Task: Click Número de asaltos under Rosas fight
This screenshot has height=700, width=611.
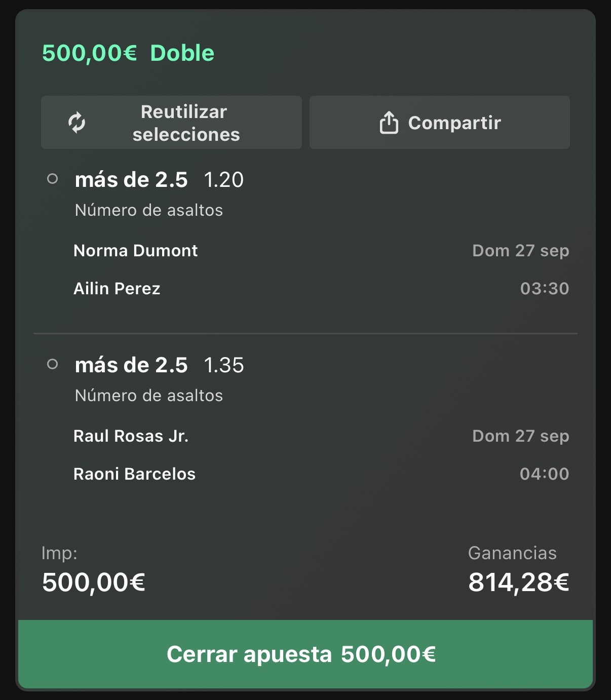Action: (x=149, y=396)
